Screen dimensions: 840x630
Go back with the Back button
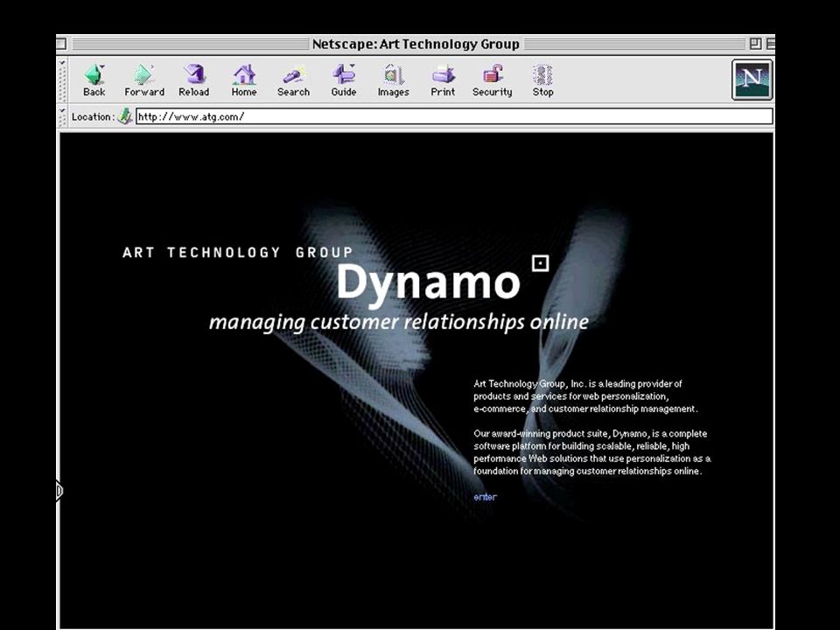tap(94, 80)
